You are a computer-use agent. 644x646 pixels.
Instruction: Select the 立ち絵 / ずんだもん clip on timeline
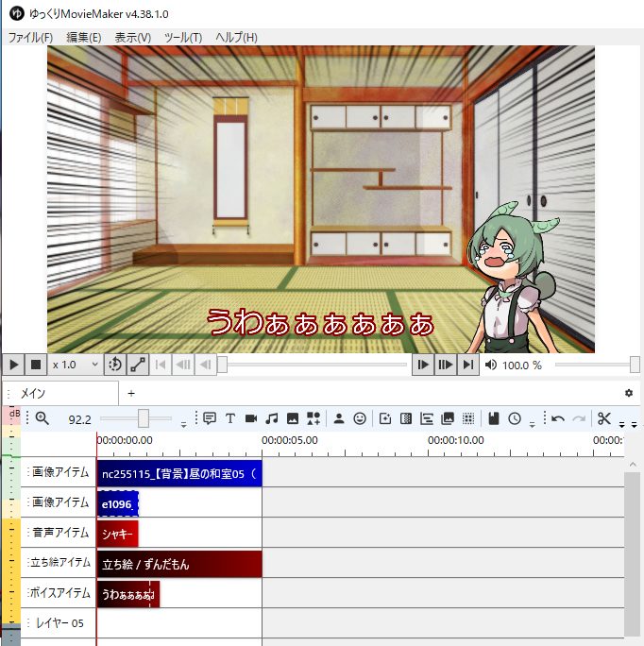pyautogui.click(x=179, y=564)
